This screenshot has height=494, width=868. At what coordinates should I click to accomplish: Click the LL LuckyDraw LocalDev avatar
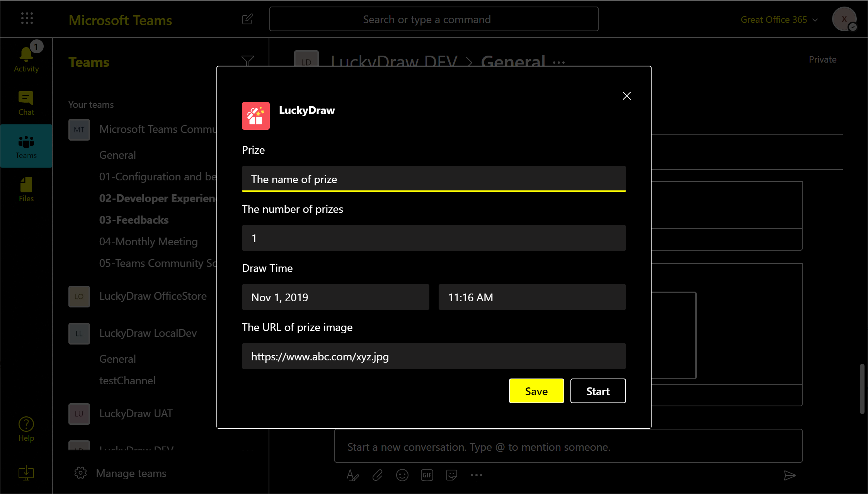79,333
